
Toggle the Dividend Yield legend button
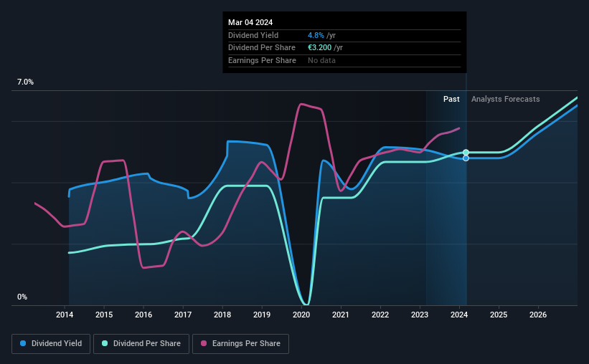[51, 344]
